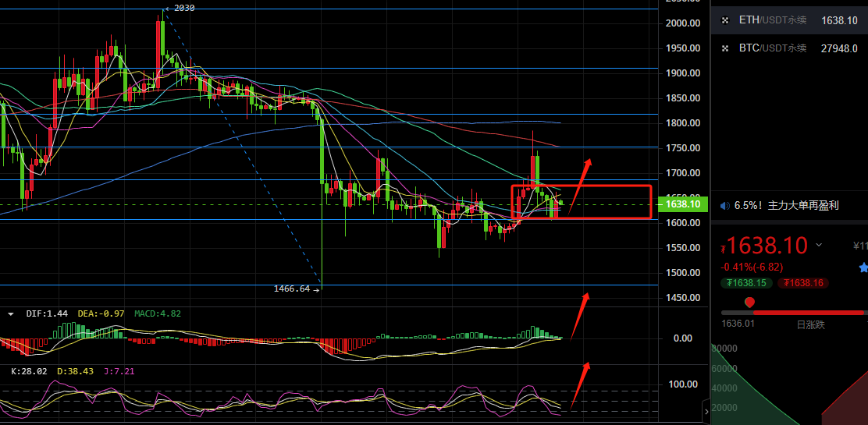Image resolution: width=868 pixels, height=425 pixels.
Task: Click the 2030 high price label
Action: tap(184, 8)
